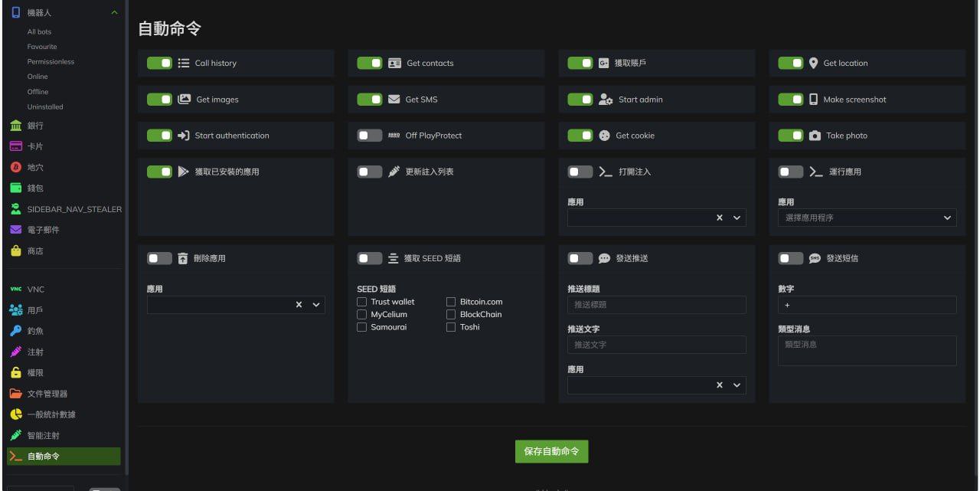Viewport: 980px width, 491px height.
Task: Click the purple envelope icon for 電子郵件
Action: pyautogui.click(x=15, y=230)
